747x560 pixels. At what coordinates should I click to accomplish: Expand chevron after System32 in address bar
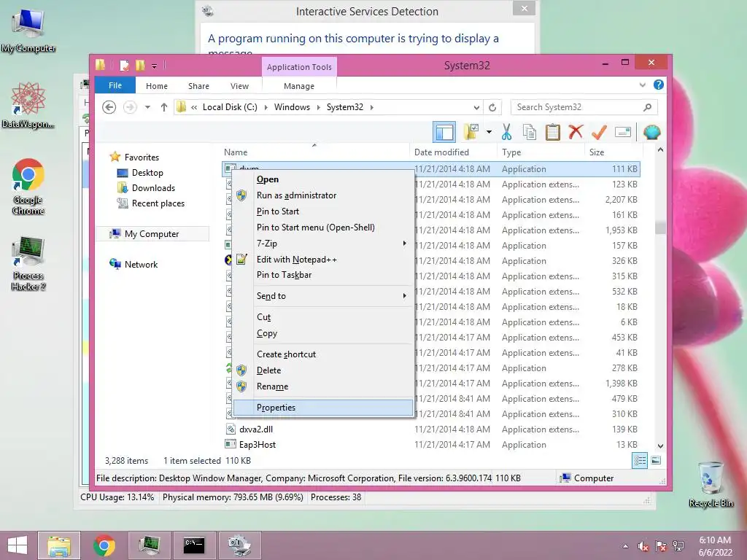(x=371, y=107)
